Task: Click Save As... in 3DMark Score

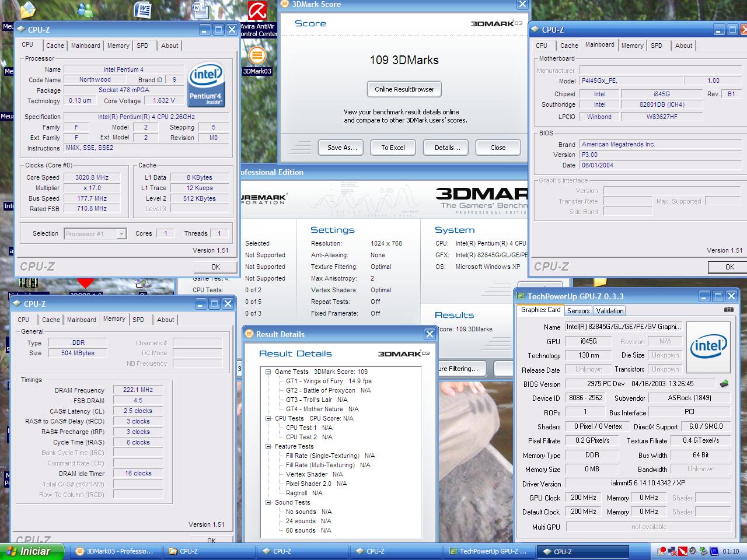Action: [x=342, y=148]
